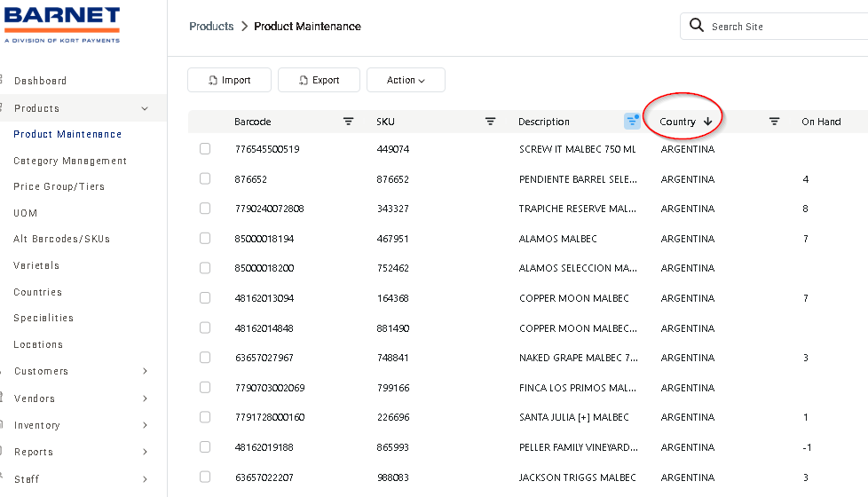868x497 pixels.
Task: Expand the Staff sidebar section
Action: click(x=145, y=478)
